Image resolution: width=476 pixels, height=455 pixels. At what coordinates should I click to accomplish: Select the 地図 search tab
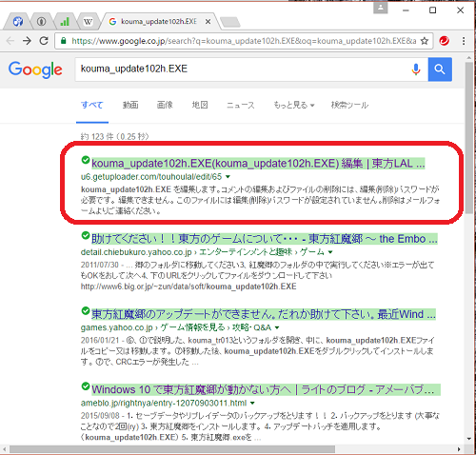(x=200, y=105)
